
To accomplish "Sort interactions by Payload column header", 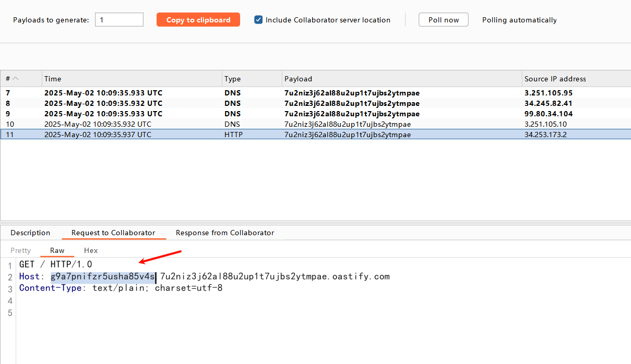I will (x=298, y=79).
